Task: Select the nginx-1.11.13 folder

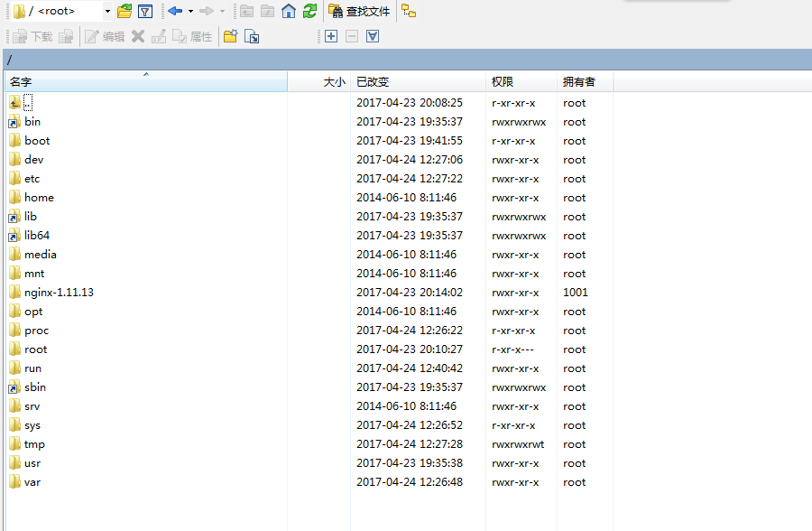Action: (59, 293)
